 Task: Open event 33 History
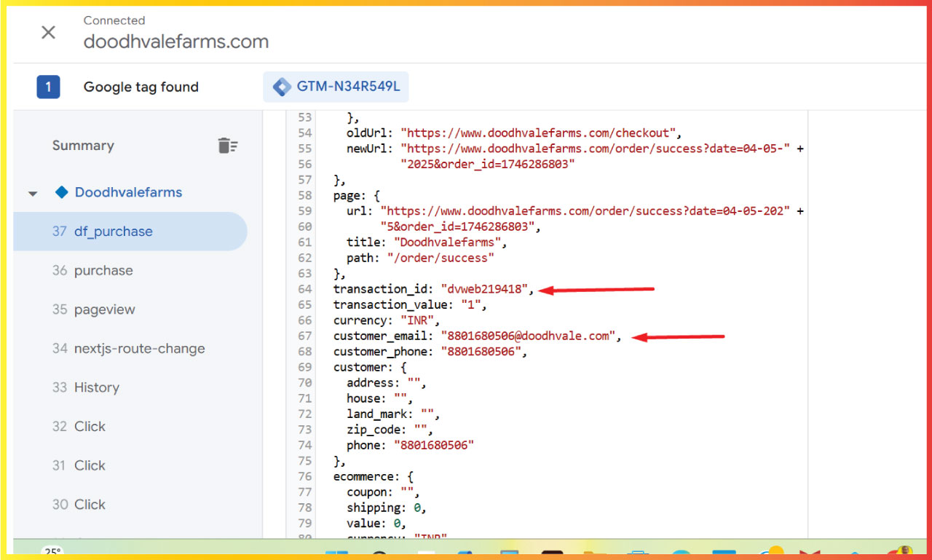coord(96,387)
